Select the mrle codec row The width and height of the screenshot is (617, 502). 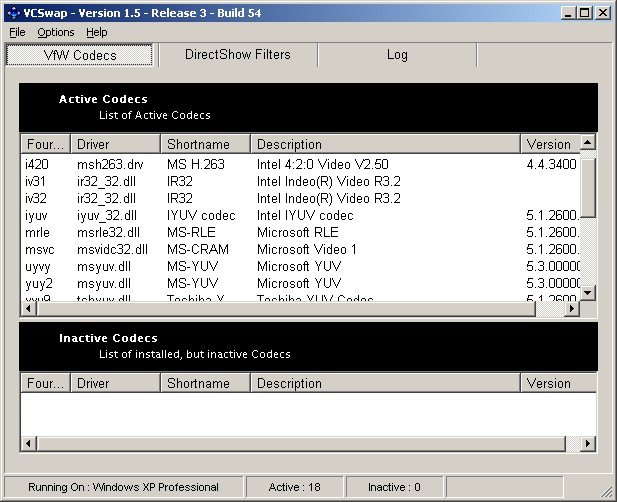(x=301, y=233)
